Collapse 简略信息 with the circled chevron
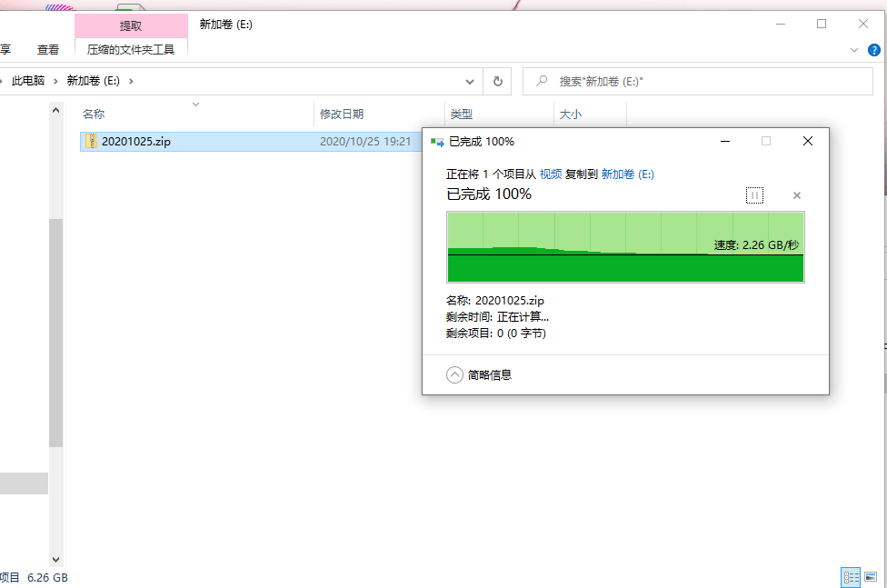The height and width of the screenshot is (588, 887). coord(454,374)
